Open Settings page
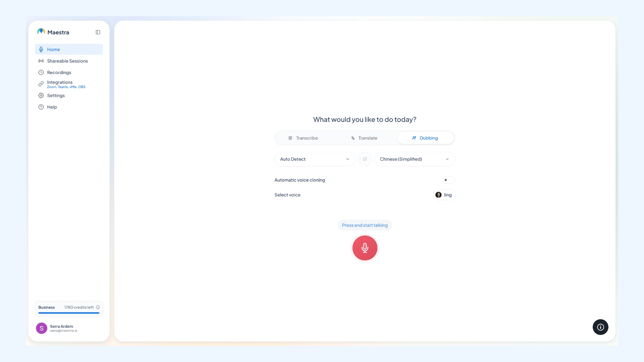Viewport: 644px width, 362px height. click(x=69, y=96)
